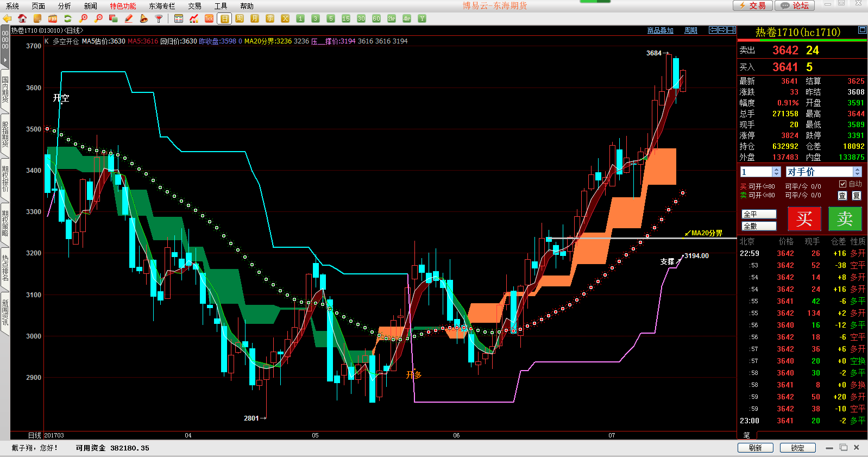Click the home icon in the toolbar

(x=22, y=18)
